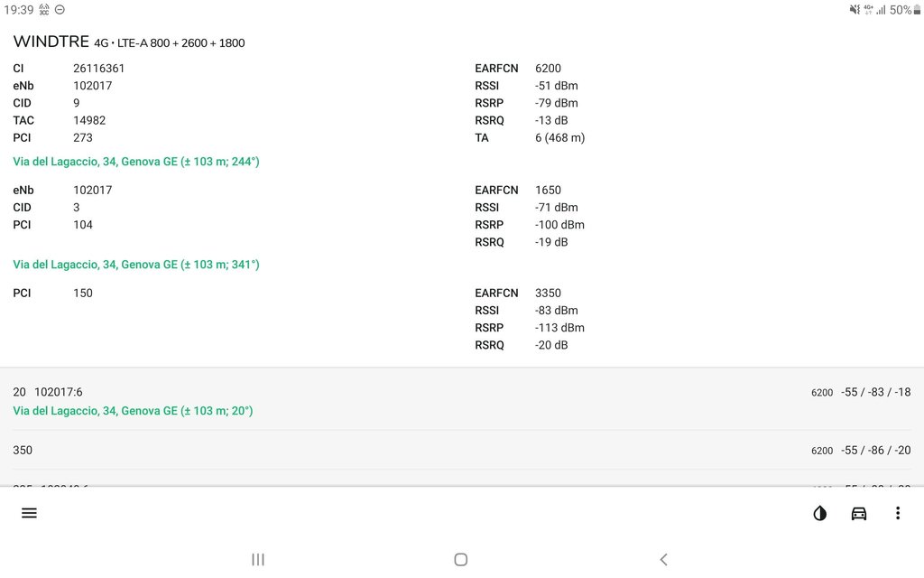
Task: Tap the muted sound status icon
Action: point(855,10)
